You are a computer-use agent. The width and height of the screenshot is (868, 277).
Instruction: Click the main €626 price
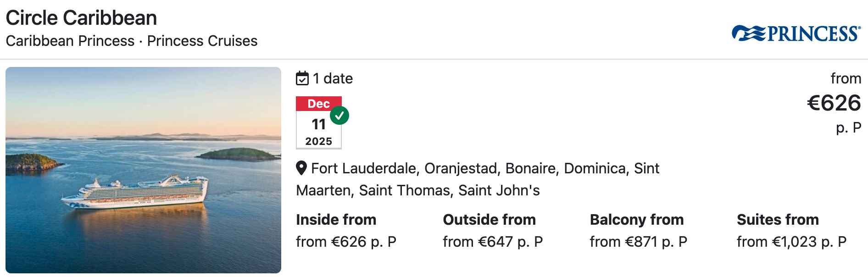tap(834, 103)
